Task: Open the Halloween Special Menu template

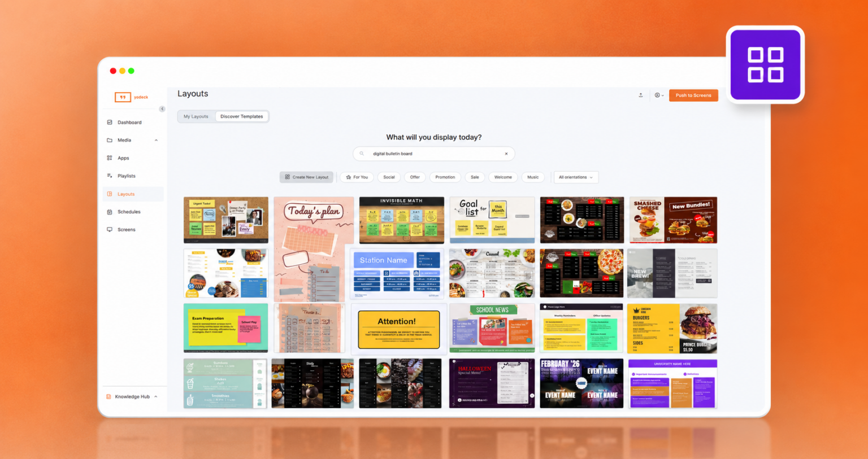Action: point(492,383)
